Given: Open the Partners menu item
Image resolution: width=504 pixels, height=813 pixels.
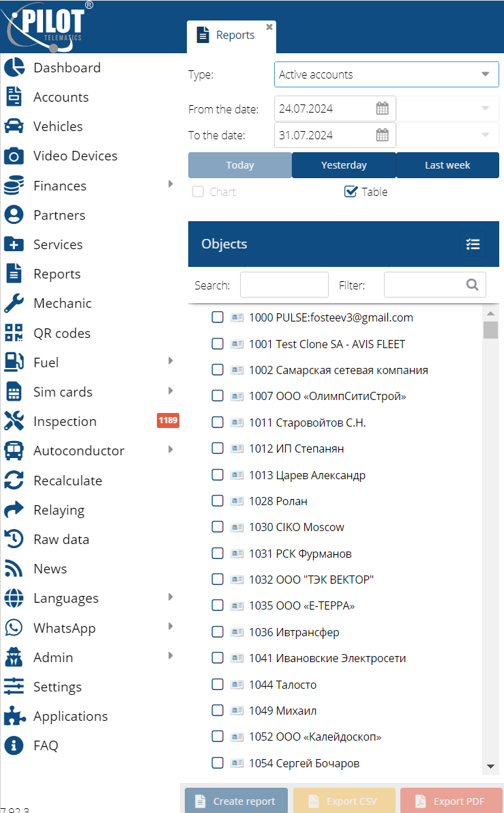Looking at the screenshot, I should [59, 216].
